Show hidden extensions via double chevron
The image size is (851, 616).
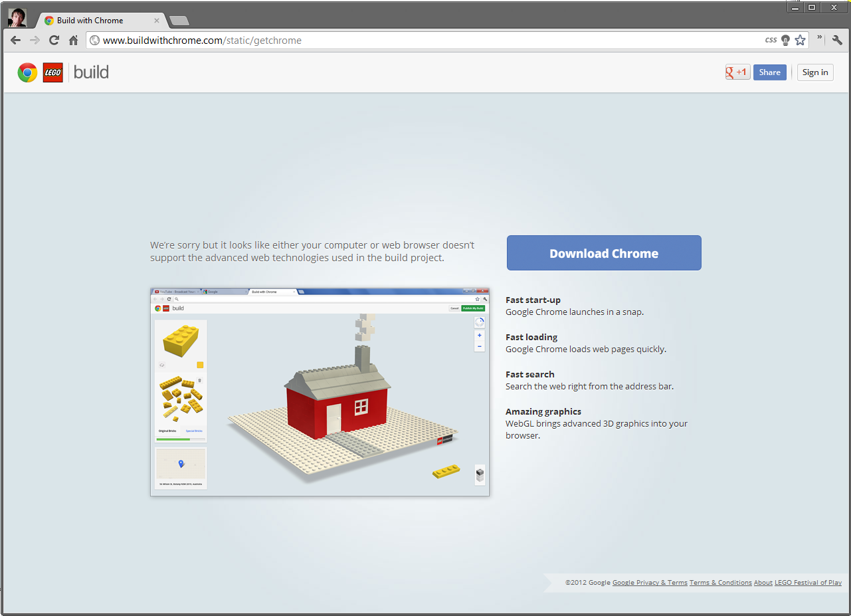(x=820, y=38)
